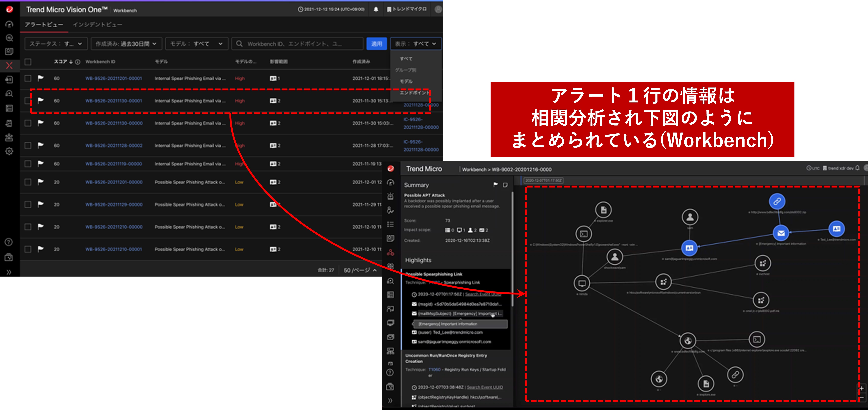
Task: Expand the left sidebar with the double chevron
Action: [x=9, y=272]
